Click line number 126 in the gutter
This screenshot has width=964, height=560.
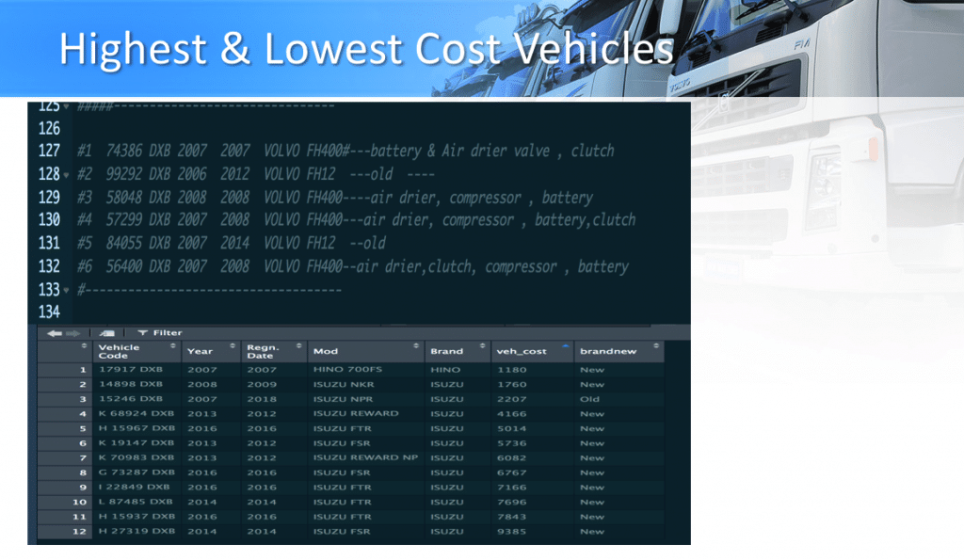49,129
